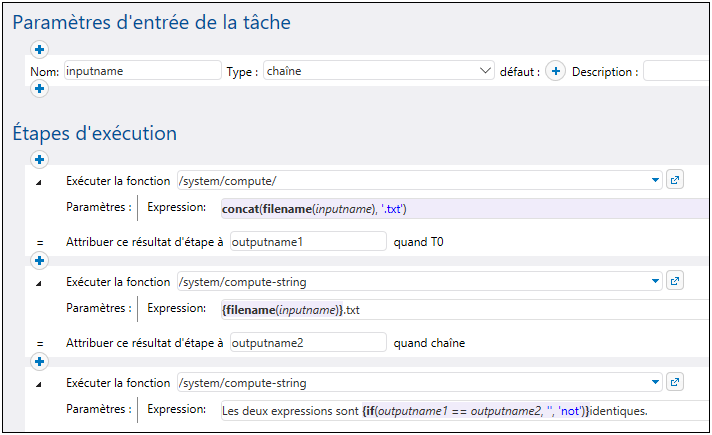Screen dimensions: 712x435
Task: Click the plus icon under Étapes d'exécution heading
Action: pos(40,159)
